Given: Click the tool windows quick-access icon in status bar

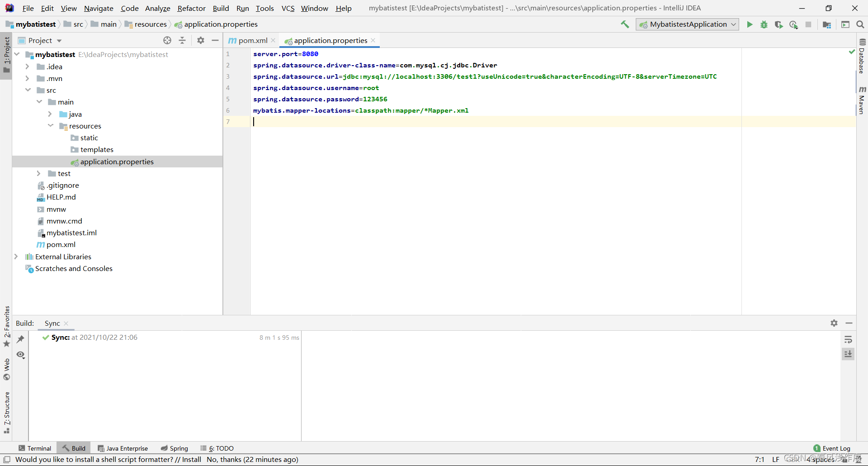Looking at the screenshot, I should click(x=7, y=460).
